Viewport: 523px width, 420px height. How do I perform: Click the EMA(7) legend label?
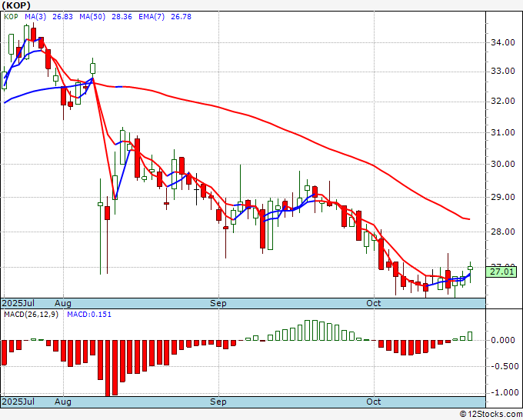152,17
